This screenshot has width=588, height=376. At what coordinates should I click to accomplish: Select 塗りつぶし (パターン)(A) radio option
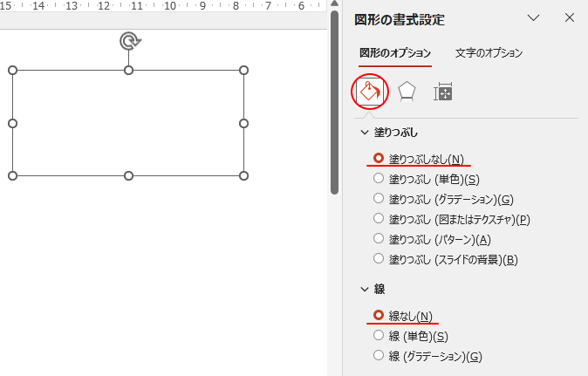click(432, 240)
